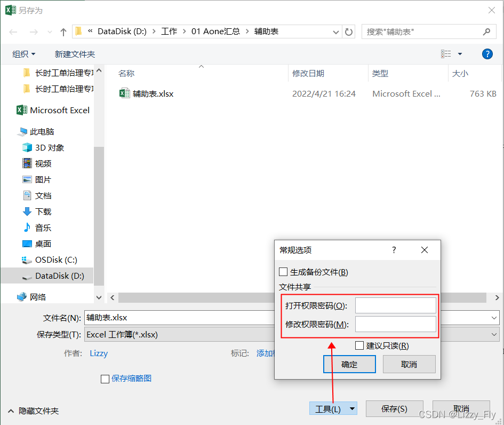The height and width of the screenshot is (425, 504).
Task: Click the refresh icon beside address bar
Action: [x=349, y=32]
